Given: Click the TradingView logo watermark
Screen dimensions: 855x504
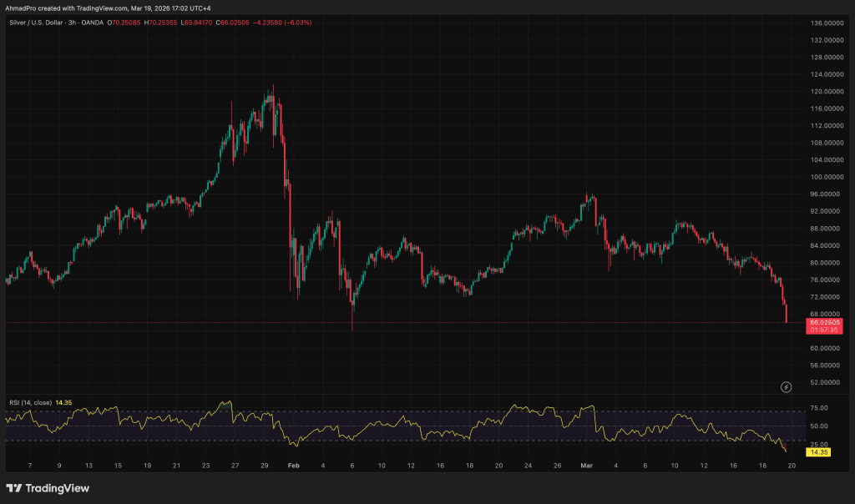Looking at the screenshot, I should [x=48, y=488].
